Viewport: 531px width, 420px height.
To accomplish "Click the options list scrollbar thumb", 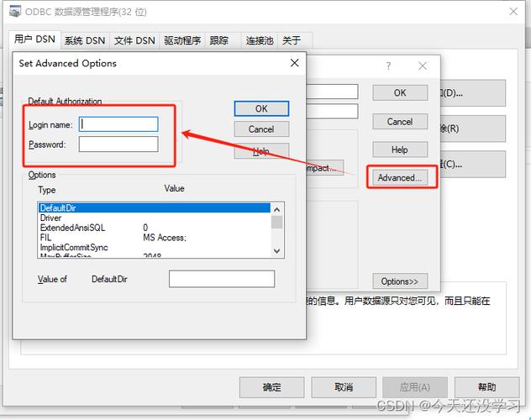I will [276, 223].
